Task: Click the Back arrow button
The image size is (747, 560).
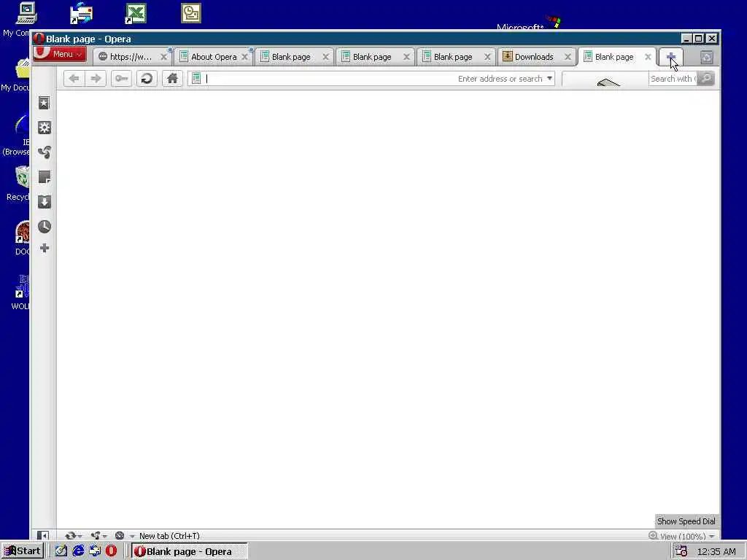Action: point(74,79)
